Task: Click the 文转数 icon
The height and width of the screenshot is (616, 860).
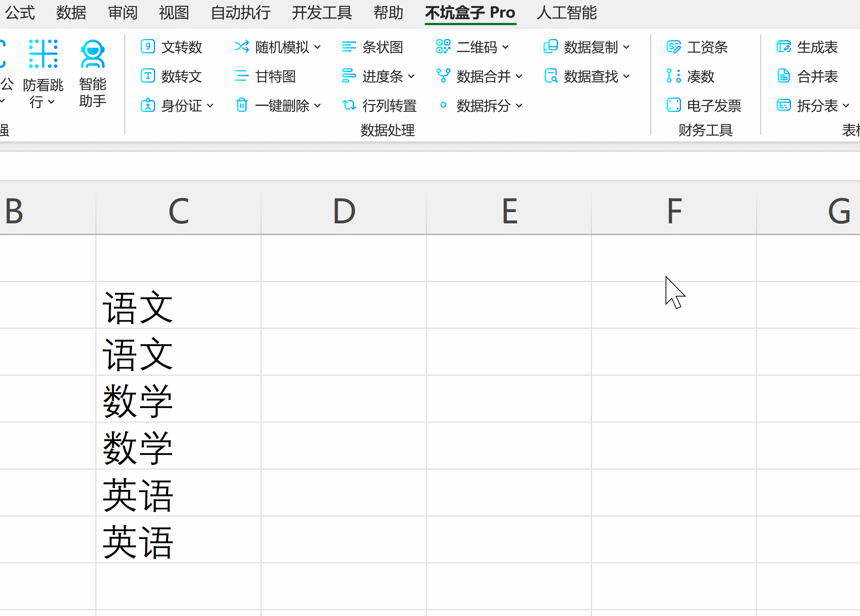Action: tap(148, 47)
